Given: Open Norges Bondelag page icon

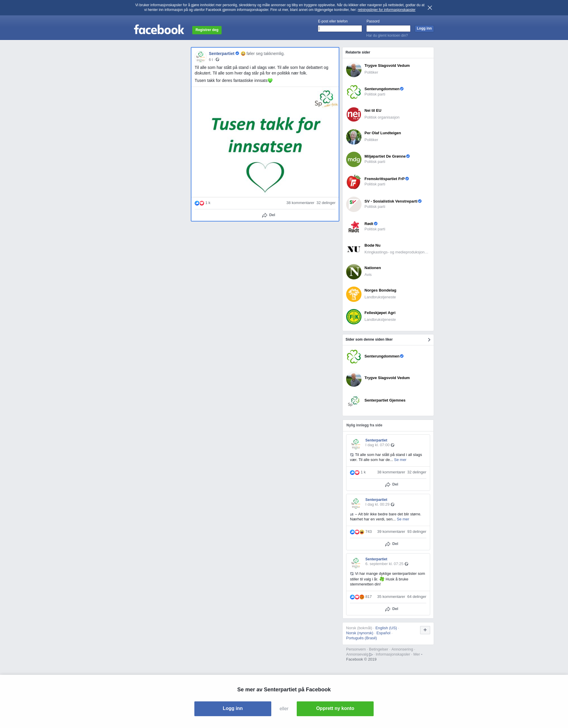Looking at the screenshot, I should pyautogui.click(x=354, y=294).
